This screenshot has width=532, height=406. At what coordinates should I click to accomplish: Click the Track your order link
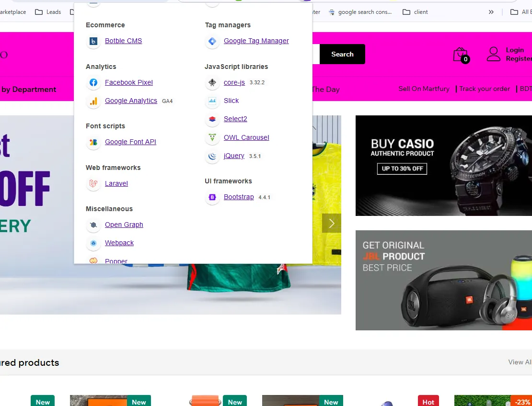[x=485, y=89]
